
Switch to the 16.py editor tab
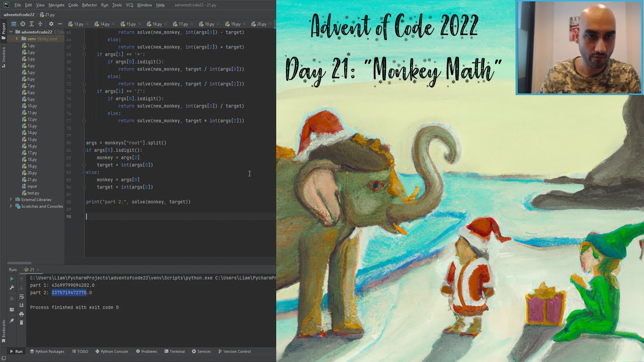coord(157,24)
